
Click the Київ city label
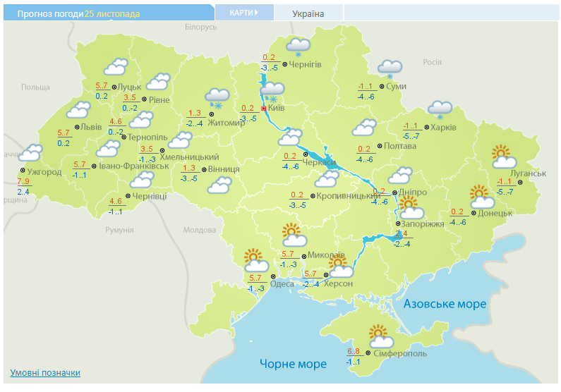(277, 109)
